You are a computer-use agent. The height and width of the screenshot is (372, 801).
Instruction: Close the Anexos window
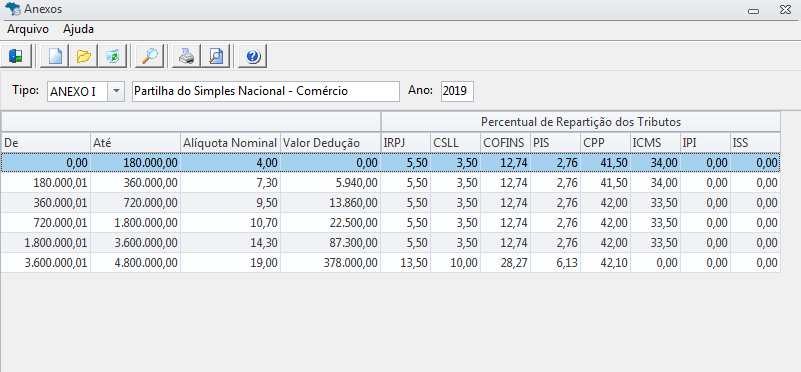click(x=785, y=9)
